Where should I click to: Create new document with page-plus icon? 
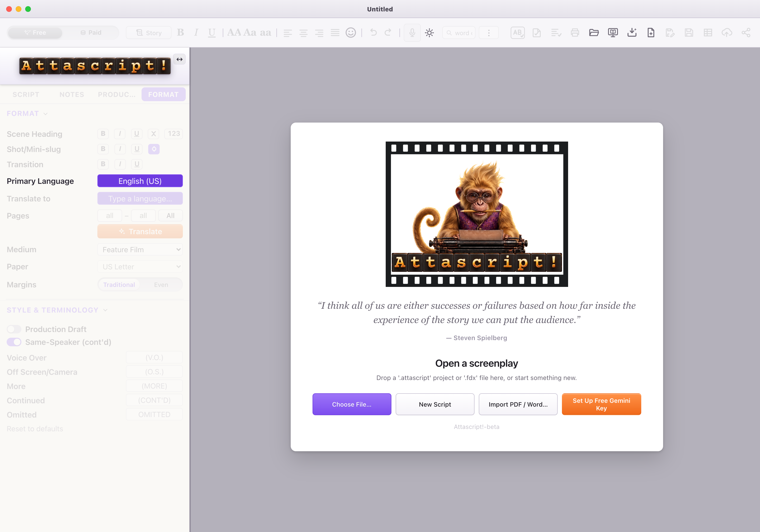(651, 33)
